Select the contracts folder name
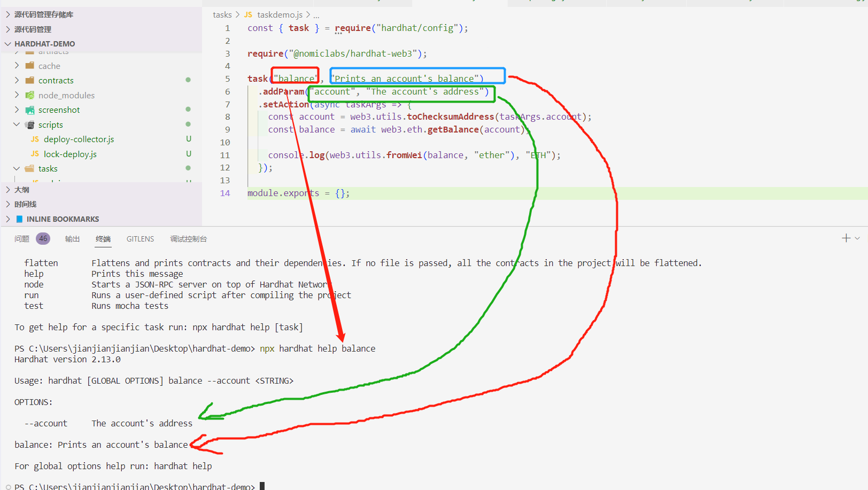 click(x=56, y=80)
